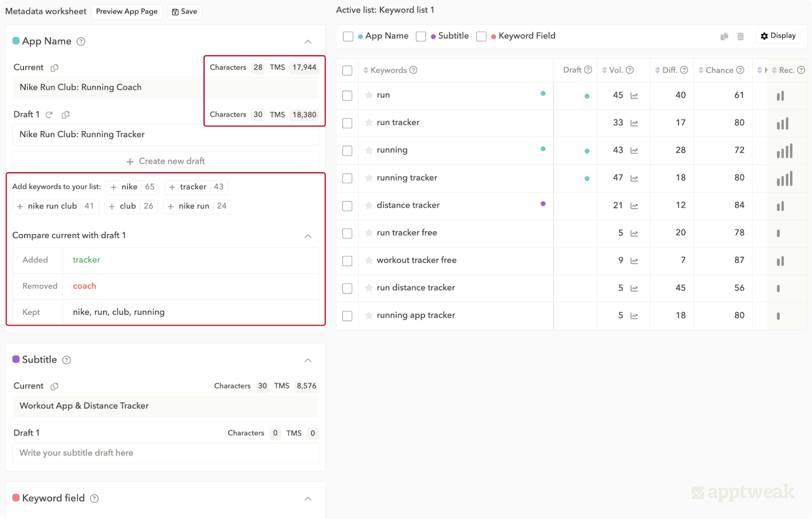Sort table by Rec. column
This screenshot has width=812, height=519.
[775, 70]
